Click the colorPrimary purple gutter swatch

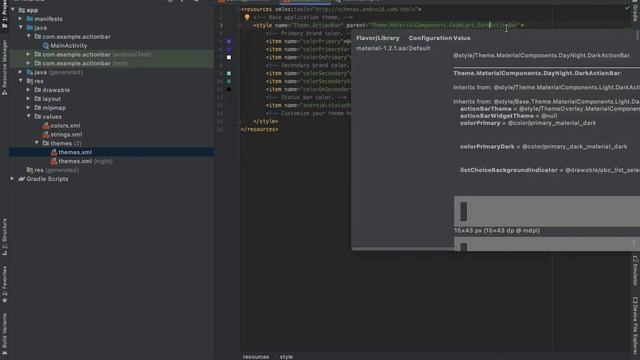pos(229,41)
